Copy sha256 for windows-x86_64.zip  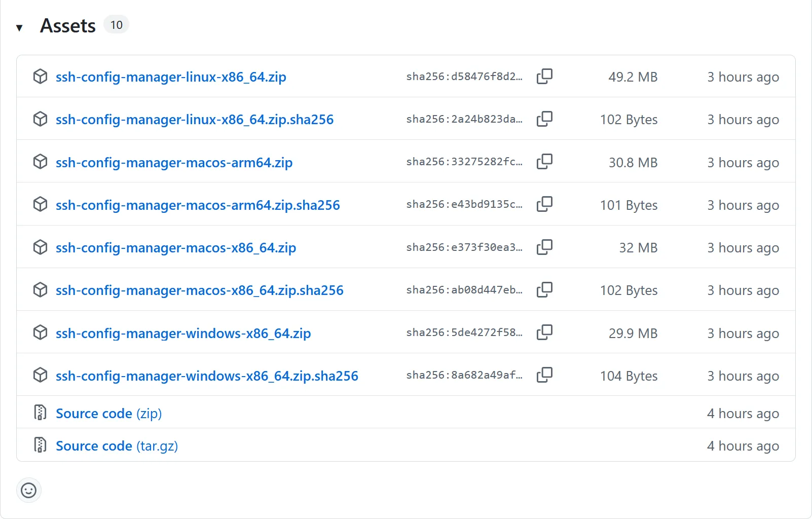544,332
